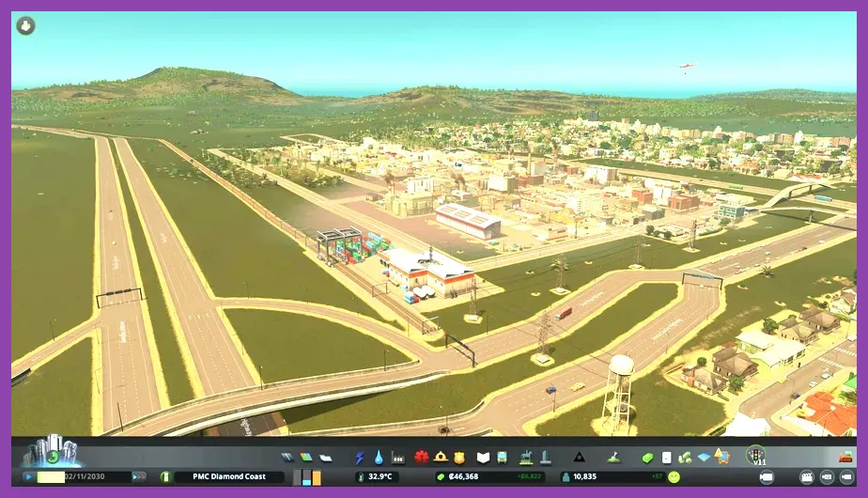868x498 pixels.
Task: Click the rightmost round camera button
Action: [x=847, y=477]
